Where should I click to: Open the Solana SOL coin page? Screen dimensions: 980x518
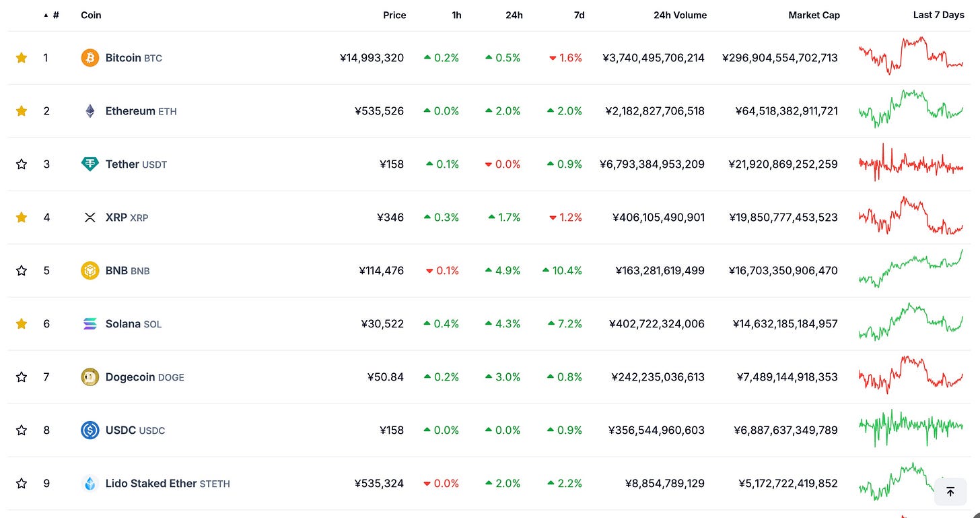(x=133, y=324)
